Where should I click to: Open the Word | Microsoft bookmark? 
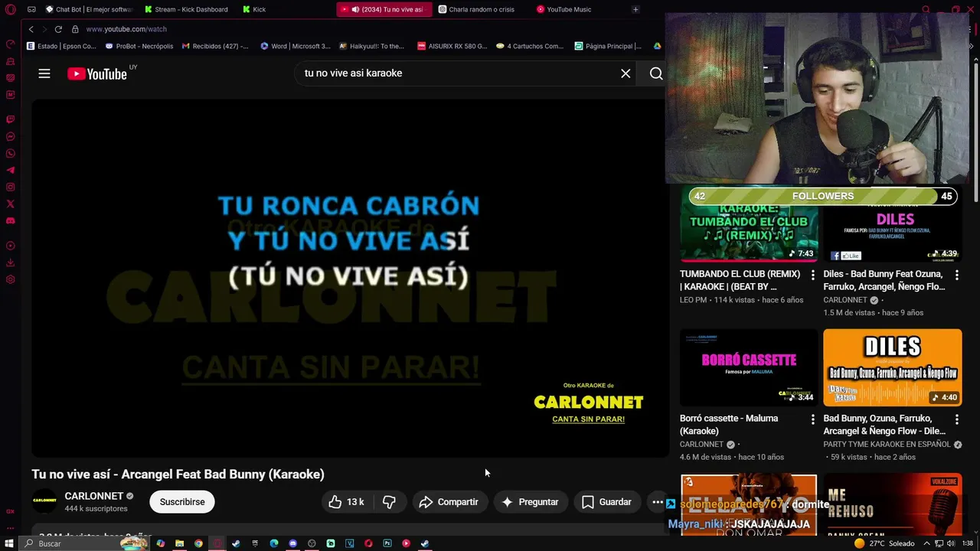[x=295, y=46]
